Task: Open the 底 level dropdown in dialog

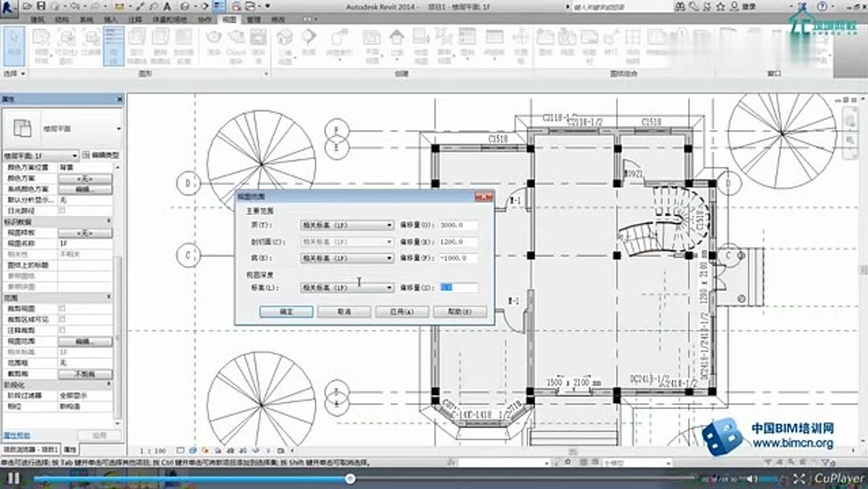Action: [x=346, y=258]
